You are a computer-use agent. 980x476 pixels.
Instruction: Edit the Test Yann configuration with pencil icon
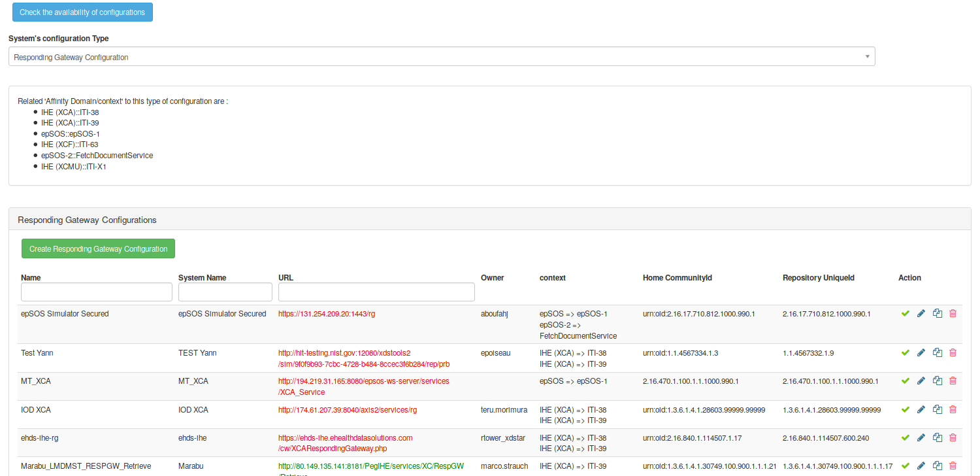pyautogui.click(x=921, y=353)
